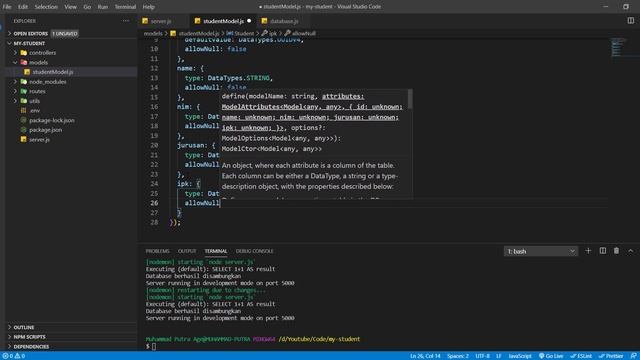This screenshot has width=640, height=360.
Task: Open the File menu
Action: click(7, 7)
